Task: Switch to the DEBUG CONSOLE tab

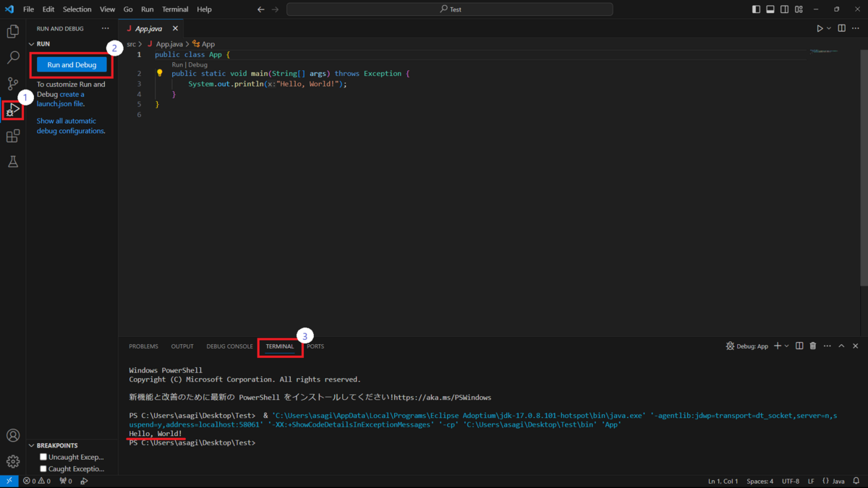Action: pos(229,346)
